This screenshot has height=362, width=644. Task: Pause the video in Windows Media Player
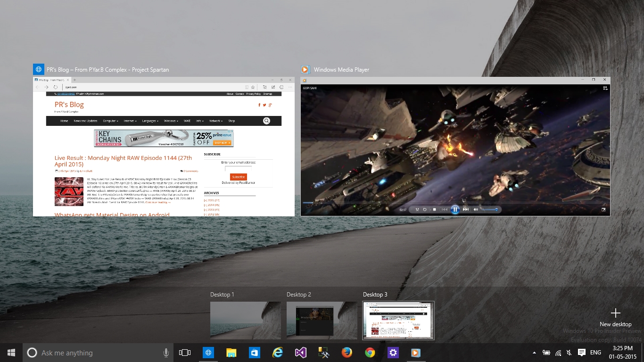(455, 209)
